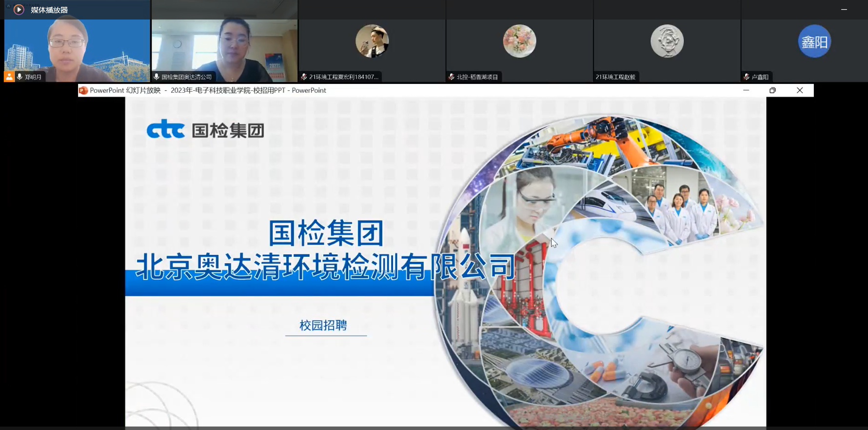The width and height of the screenshot is (868, 430).
Task: Click muted mic icon of 21环境工程夏宏利
Action: [x=304, y=77]
